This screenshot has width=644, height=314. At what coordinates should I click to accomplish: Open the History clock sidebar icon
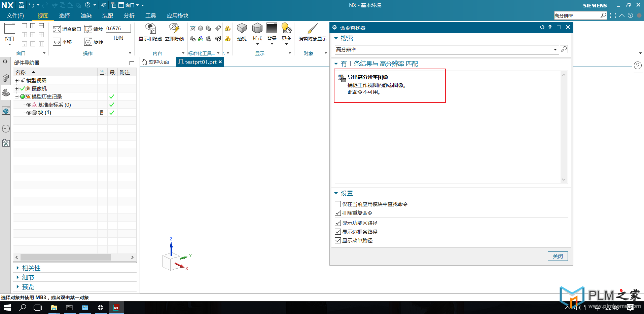6,128
